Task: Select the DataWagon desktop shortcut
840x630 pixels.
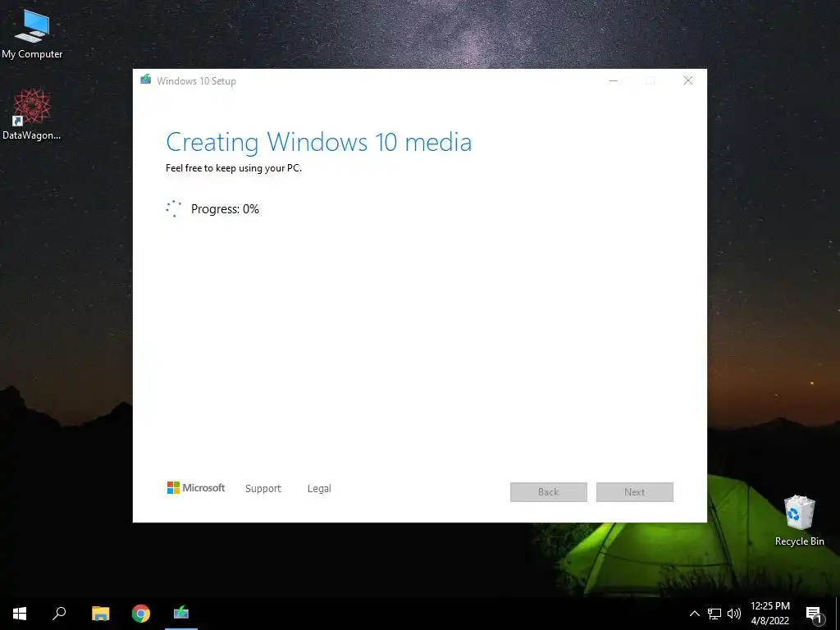Action: coord(32,114)
